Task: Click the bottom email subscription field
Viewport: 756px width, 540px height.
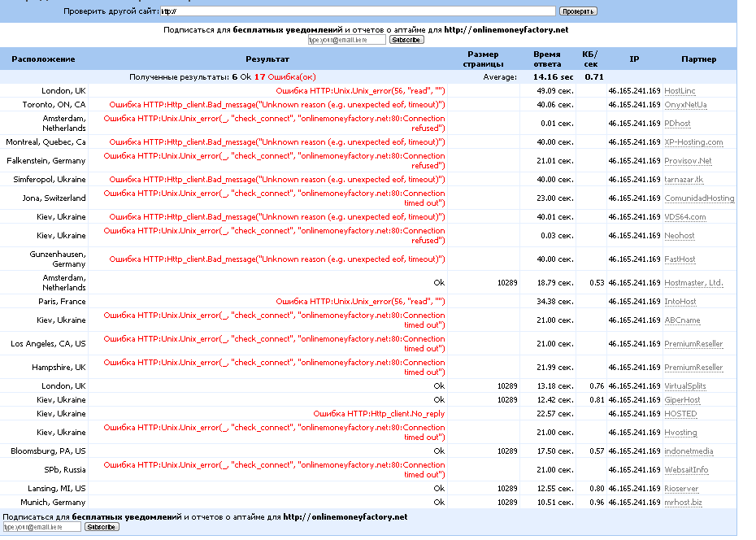Action: click(x=41, y=527)
